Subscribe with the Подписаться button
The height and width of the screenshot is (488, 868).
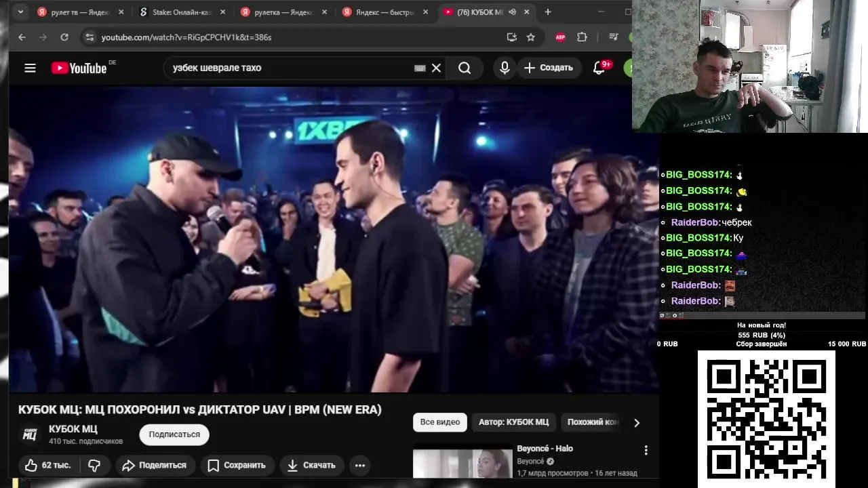[174, 434]
